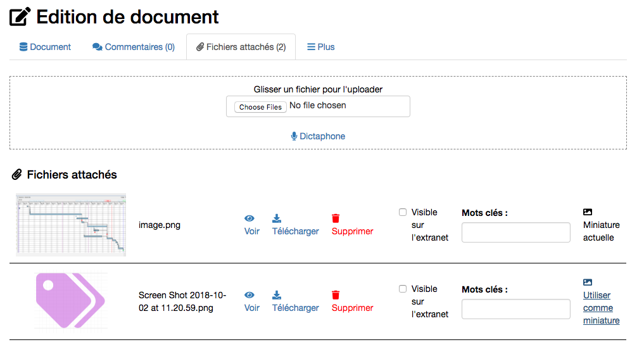Click the eye icon for Screen Shot file
Screen dimensions: 644x354
(x=249, y=295)
